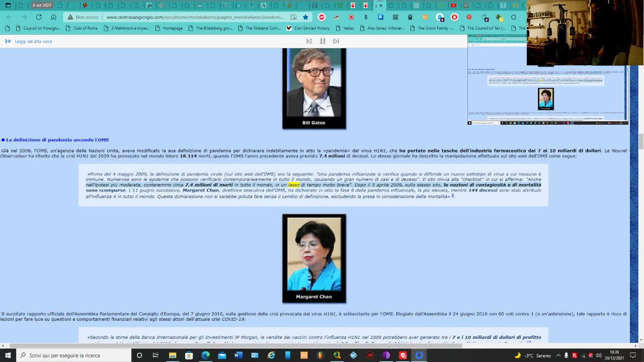Screen dimensions: 644x362
Task: Skip to previous paragraph in read aloud
Action: [309, 41]
